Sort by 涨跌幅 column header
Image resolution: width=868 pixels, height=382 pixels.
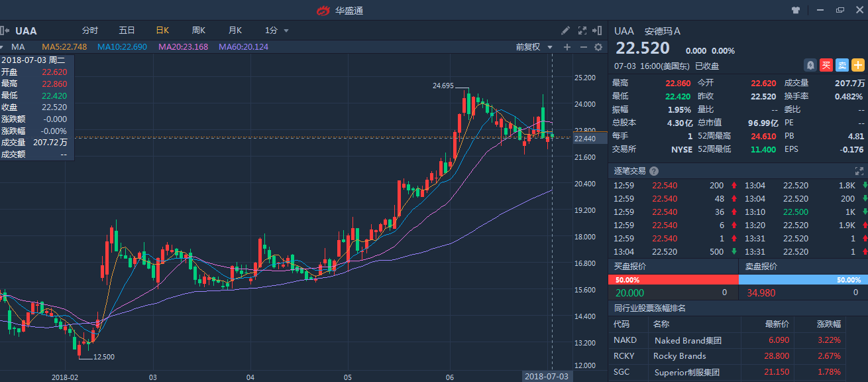pyautogui.click(x=828, y=324)
